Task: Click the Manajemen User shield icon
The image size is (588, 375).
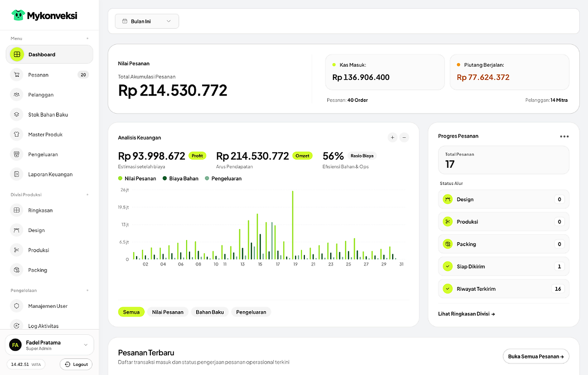Action: [x=17, y=306]
